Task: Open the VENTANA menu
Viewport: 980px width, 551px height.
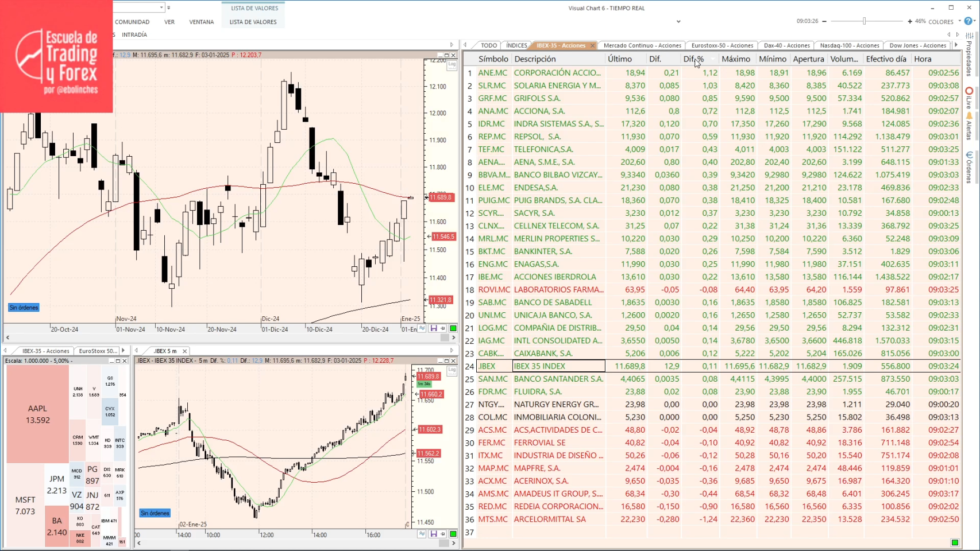Action: (x=202, y=22)
